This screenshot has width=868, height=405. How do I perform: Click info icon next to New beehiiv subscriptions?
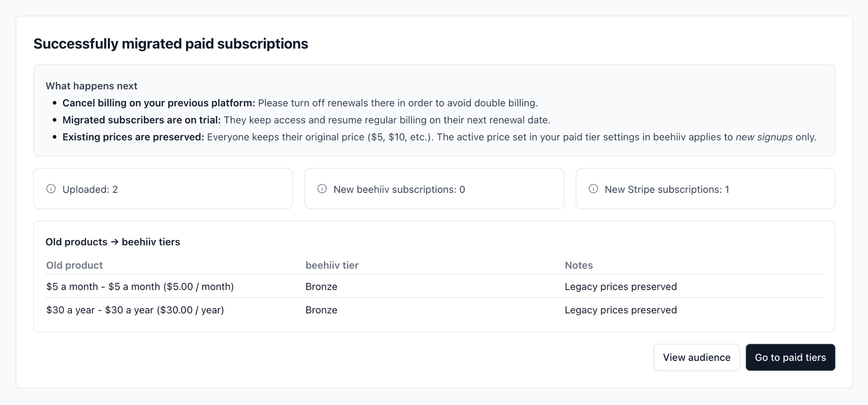tap(322, 189)
